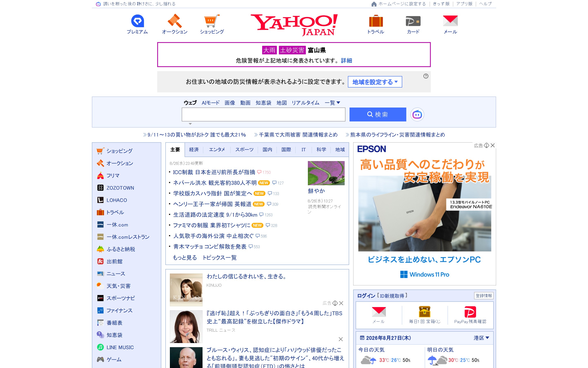Viewport: 588px width, 368px height.
Task: Expand the 地域を設定する dropdown
Action: point(375,82)
